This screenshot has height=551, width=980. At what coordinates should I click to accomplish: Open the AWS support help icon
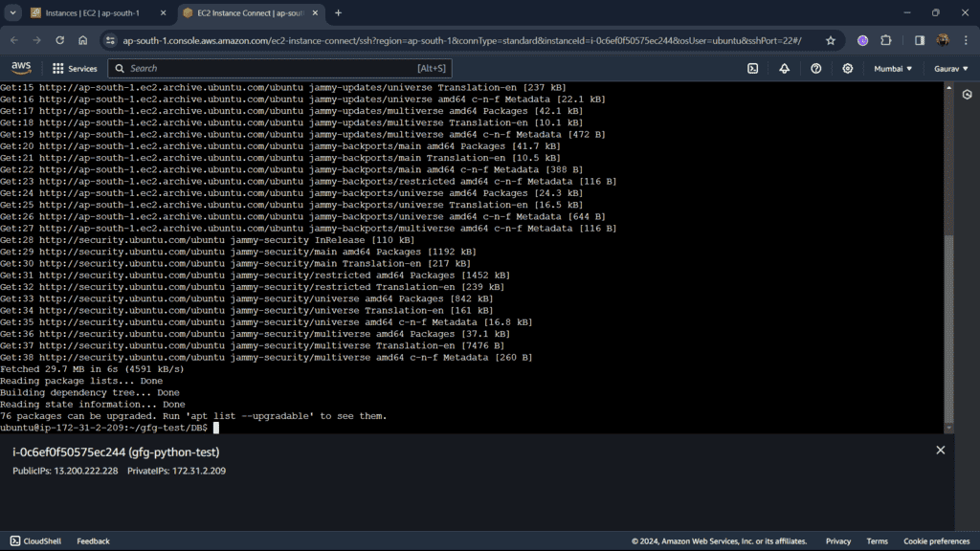pos(815,69)
